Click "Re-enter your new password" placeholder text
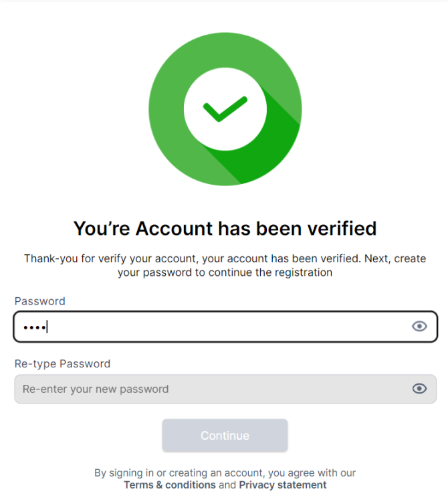448x504 pixels. (x=96, y=389)
